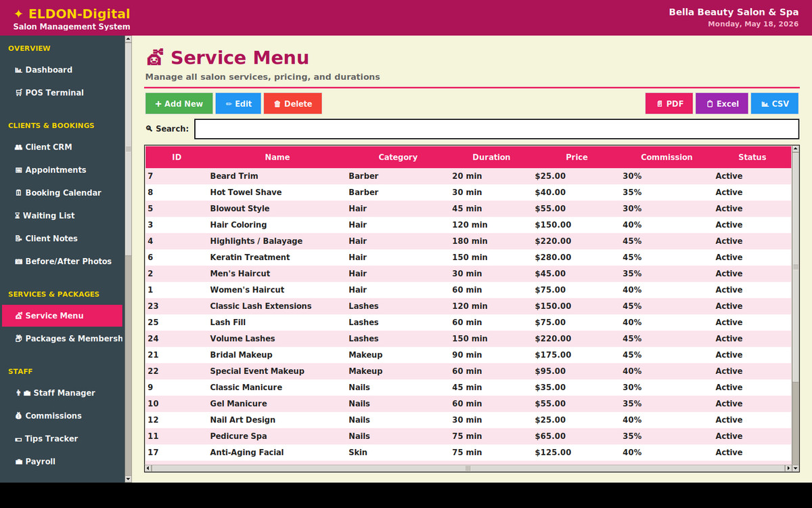The image size is (812, 508).
Task: Click the Client Notes icon
Action: (x=18, y=238)
